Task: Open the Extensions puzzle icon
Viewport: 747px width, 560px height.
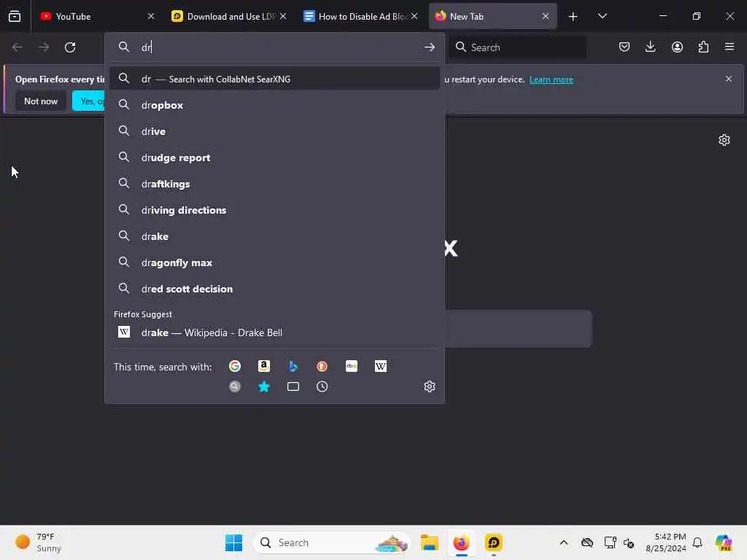Action: [x=703, y=47]
